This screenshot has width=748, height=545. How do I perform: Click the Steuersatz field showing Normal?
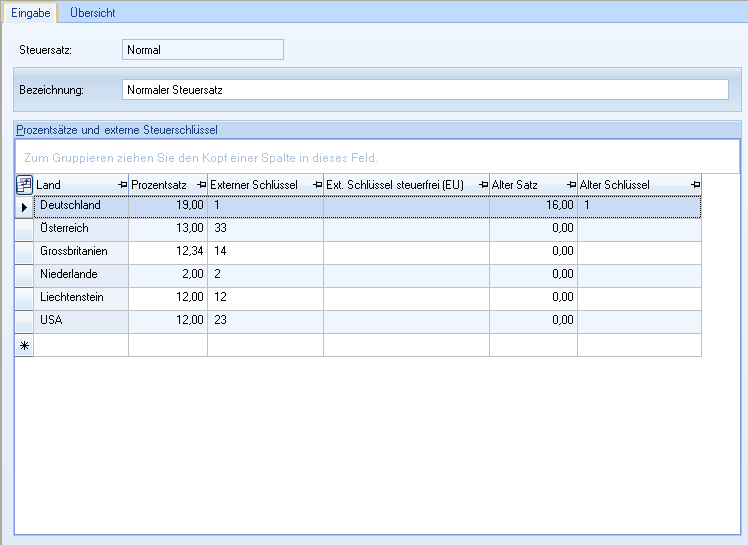point(202,50)
